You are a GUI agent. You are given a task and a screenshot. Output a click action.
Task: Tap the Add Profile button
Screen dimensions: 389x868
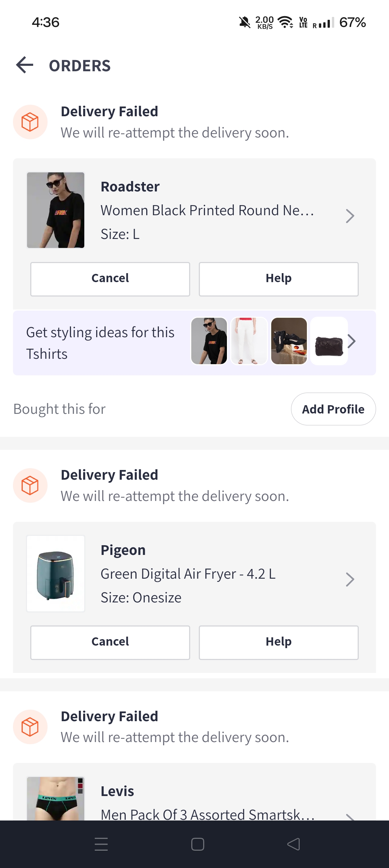point(333,409)
